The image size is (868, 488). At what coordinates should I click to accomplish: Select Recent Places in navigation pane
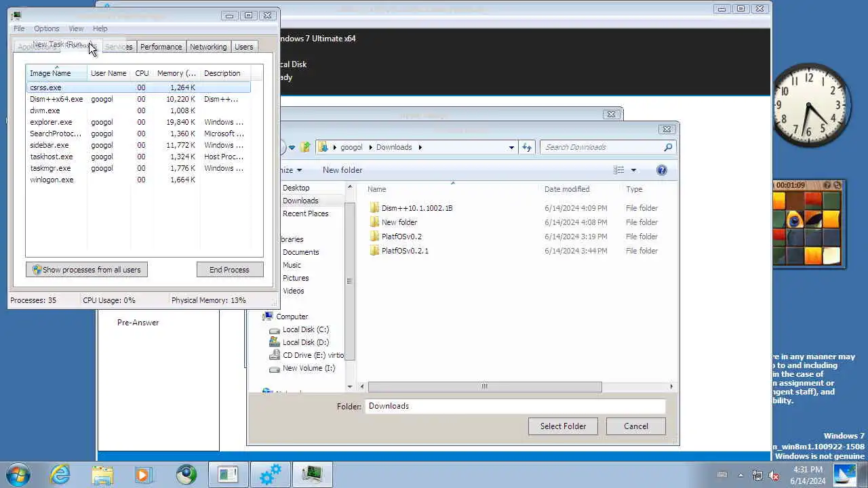tap(305, 213)
